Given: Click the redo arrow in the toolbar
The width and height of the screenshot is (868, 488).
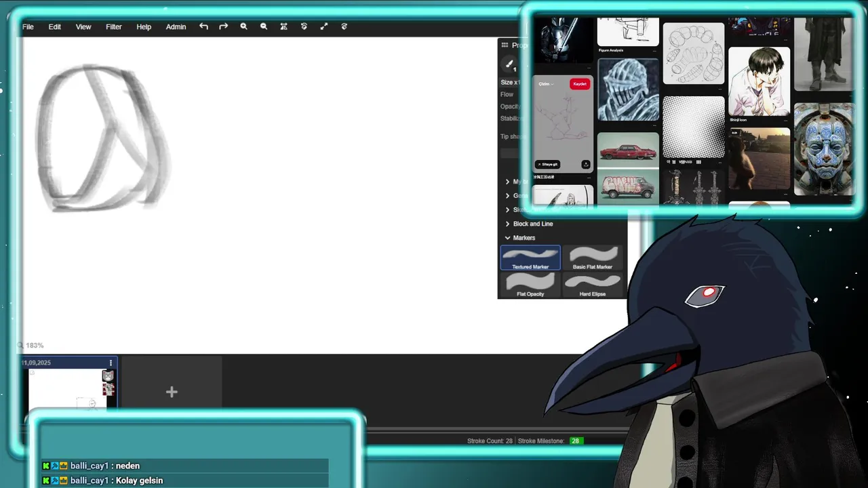Looking at the screenshot, I should point(223,26).
